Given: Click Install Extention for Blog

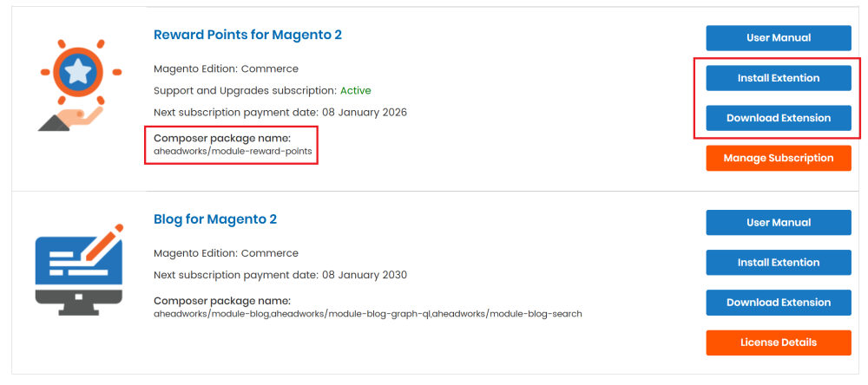Looking at the screenshot, I should click(x=779, y=262).
